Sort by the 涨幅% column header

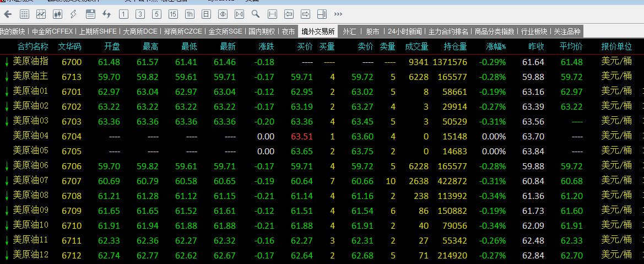496,47
